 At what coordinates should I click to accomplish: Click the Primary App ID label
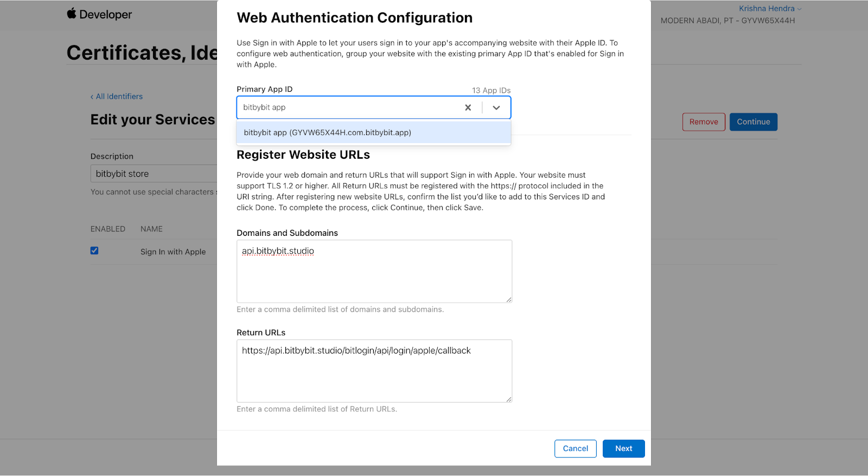pos(264,89)
